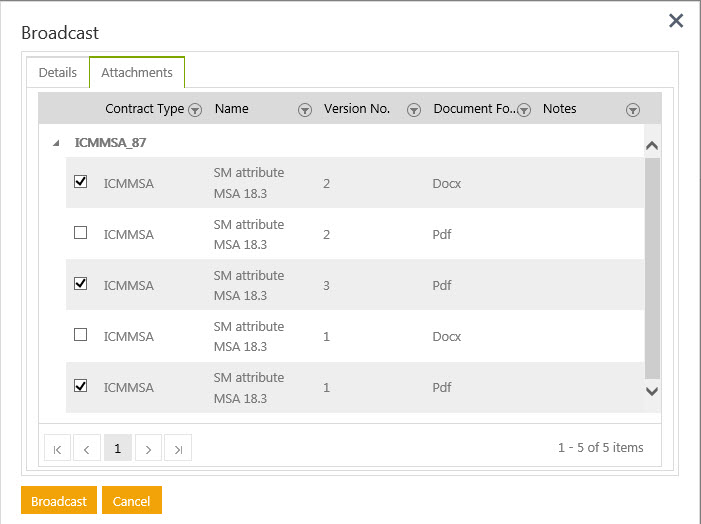Jump to the last page of results
The height and width of the screenshot is (524, 701).
coord(178,449)
